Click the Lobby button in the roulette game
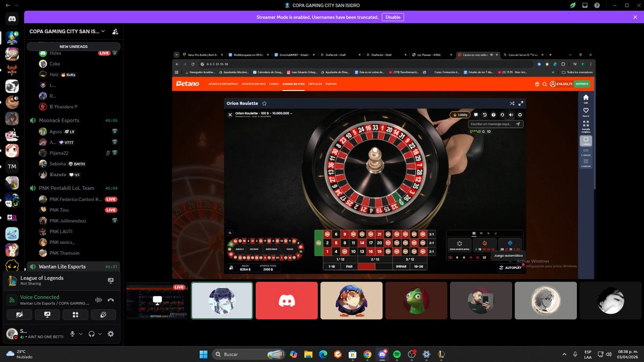Screen dimensions: 644x362 pos(459,115)
